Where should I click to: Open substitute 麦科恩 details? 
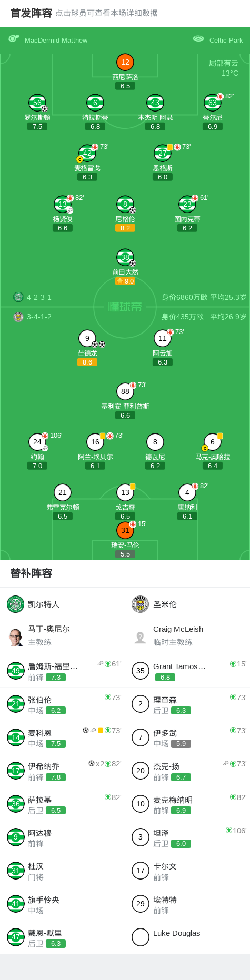(x=63, y=737)
